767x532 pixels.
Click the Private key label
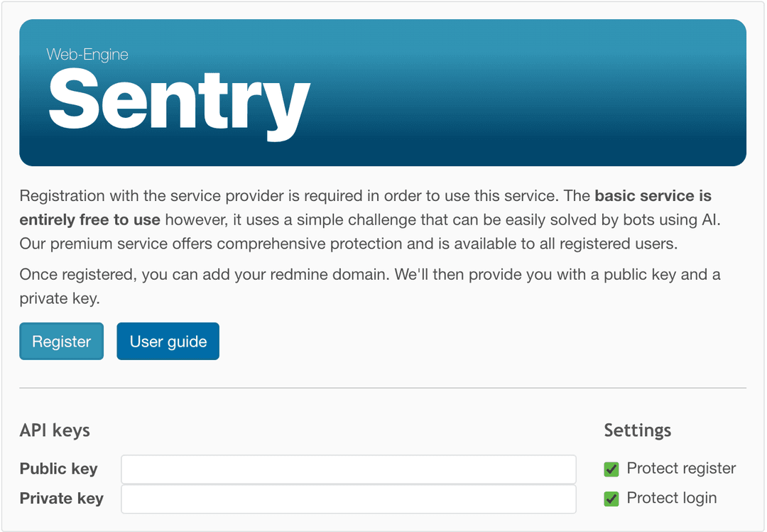(61, 499)
